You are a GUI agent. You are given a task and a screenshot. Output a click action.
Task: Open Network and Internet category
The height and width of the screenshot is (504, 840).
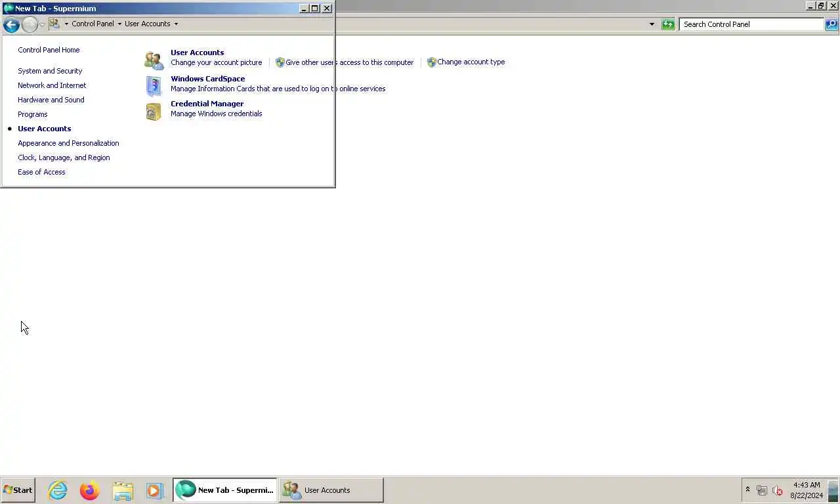[x=52, y=85]
